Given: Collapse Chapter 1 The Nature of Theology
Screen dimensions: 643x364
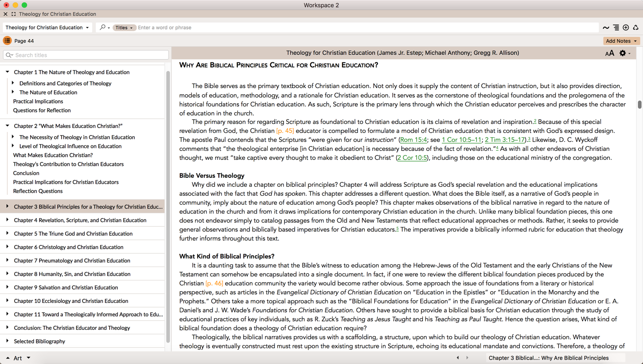Looking at the screenshot, I should (8, 72).
